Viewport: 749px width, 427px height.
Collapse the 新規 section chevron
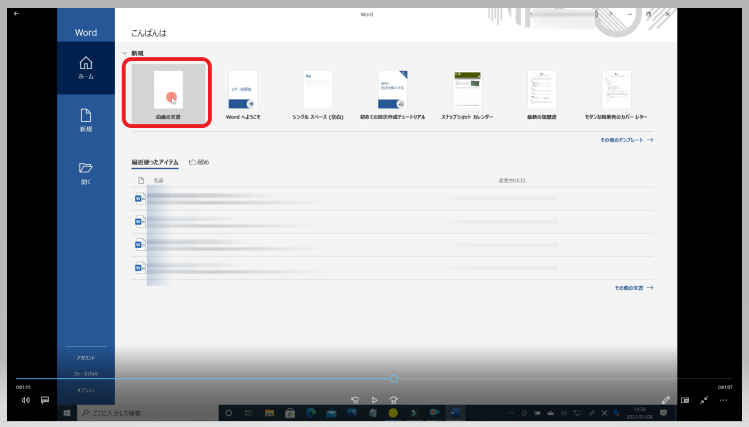tap(124, 53)
